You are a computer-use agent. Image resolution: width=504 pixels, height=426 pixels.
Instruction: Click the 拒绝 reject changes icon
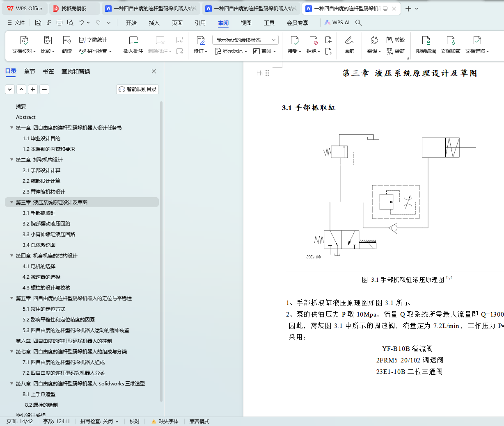pos(314,40)
